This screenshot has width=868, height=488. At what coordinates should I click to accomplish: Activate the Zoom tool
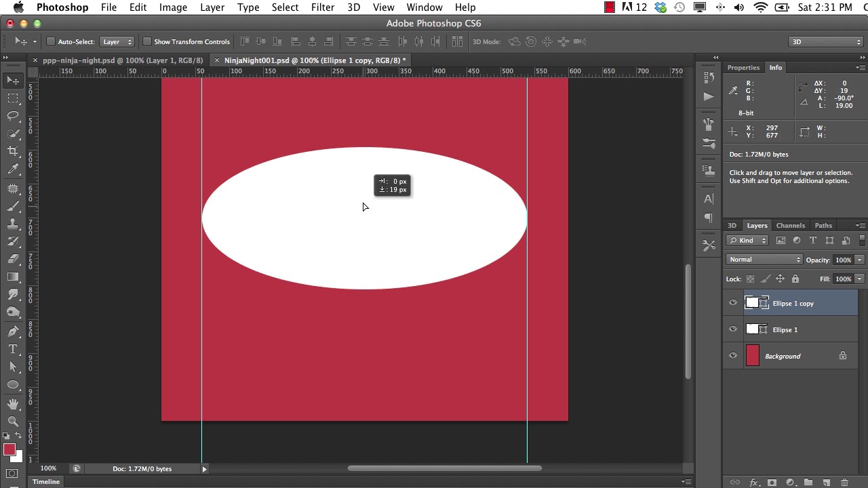click(13, 421)
